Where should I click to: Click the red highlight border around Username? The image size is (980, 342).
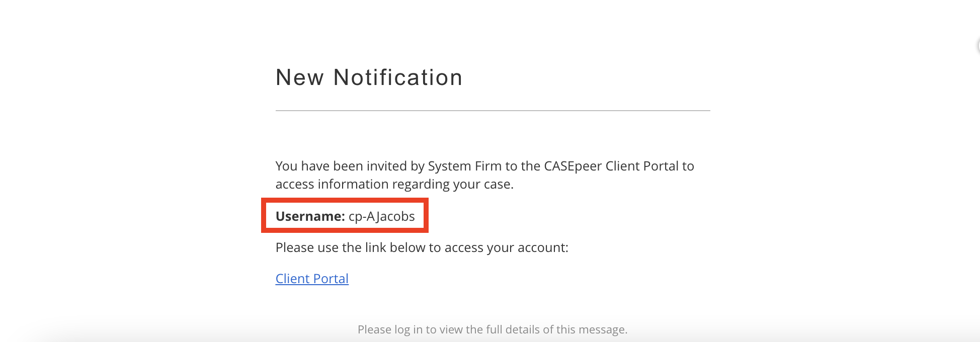click(345, 200)
